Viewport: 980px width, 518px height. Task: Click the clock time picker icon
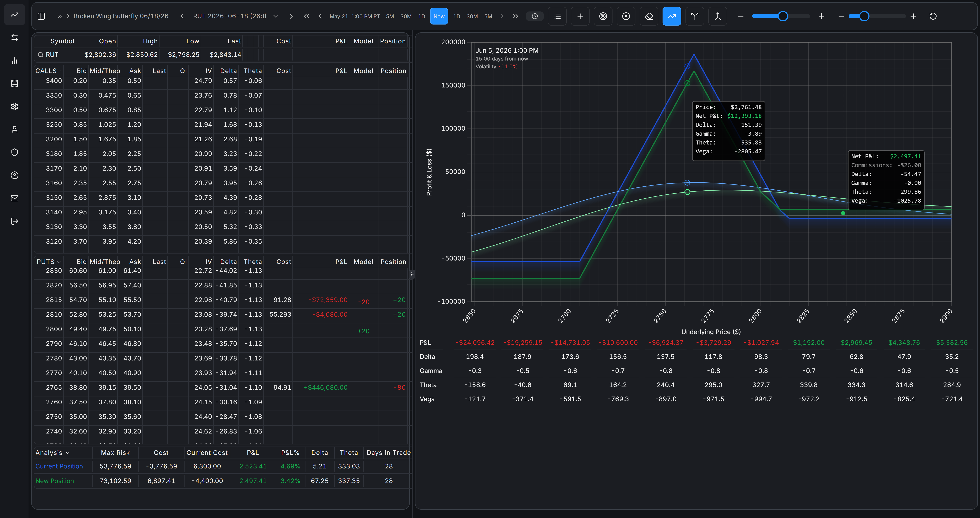point(534,16)
